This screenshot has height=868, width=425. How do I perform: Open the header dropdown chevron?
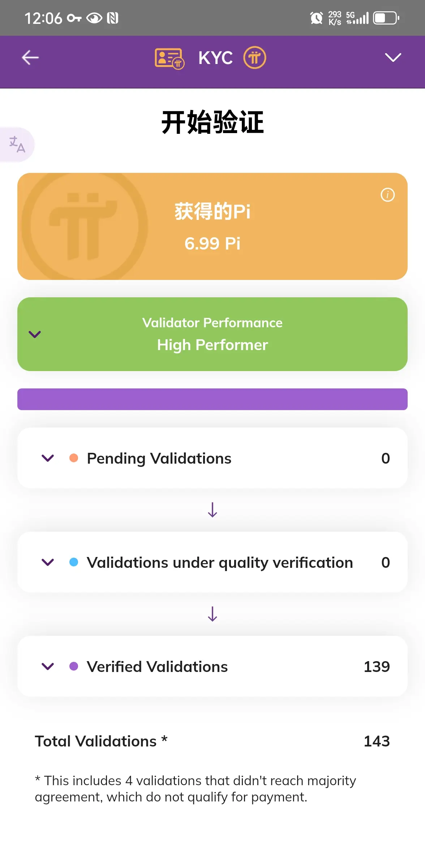pos(393,58)
